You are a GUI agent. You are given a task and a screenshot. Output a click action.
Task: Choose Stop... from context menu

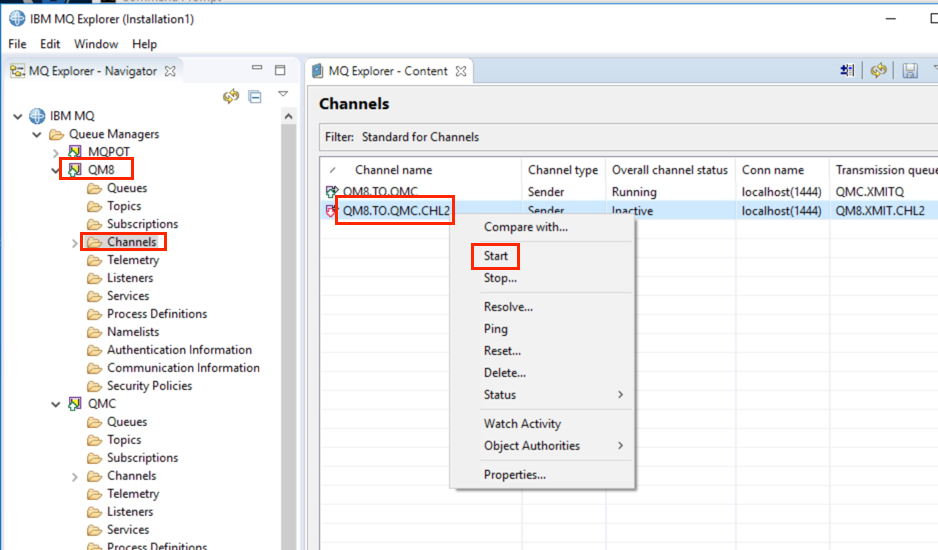500,278
